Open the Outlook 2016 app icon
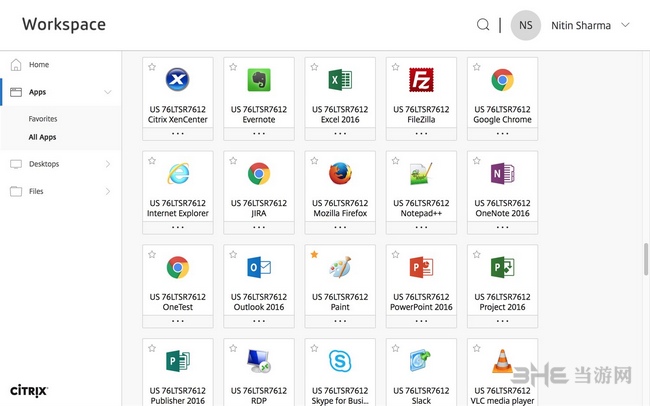This screenshot has height=406, width=650. coord(259,267)
